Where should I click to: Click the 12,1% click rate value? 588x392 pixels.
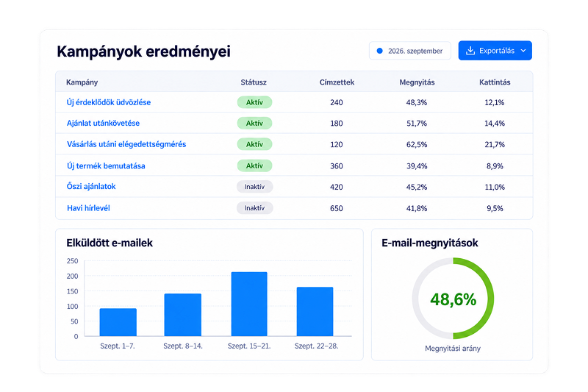(495, 102)
